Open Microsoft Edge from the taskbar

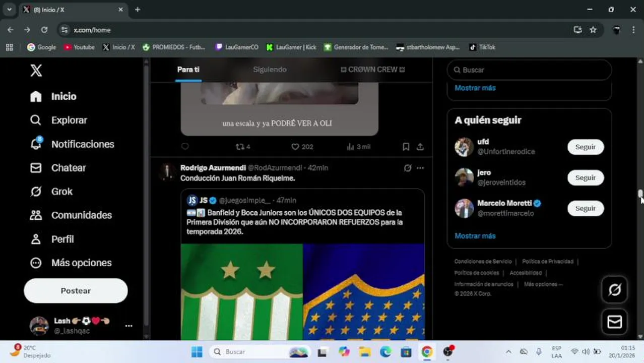385,352
